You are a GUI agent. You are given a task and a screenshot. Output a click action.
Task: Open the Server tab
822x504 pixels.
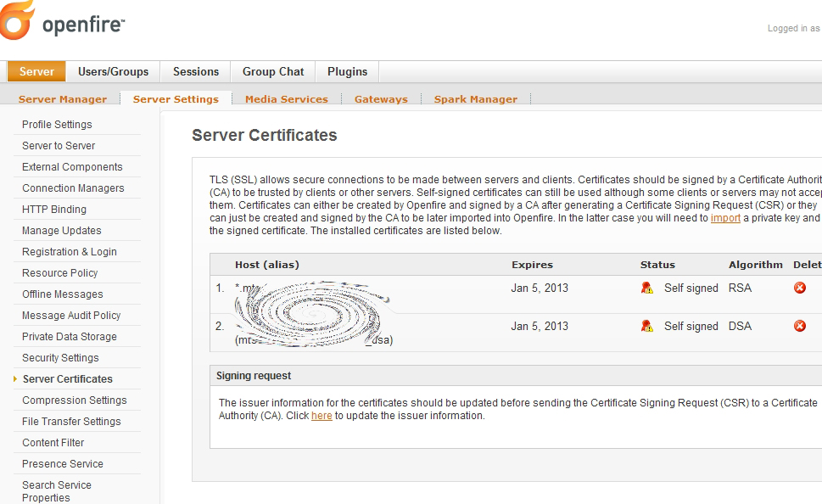click(x=36, y=71)
